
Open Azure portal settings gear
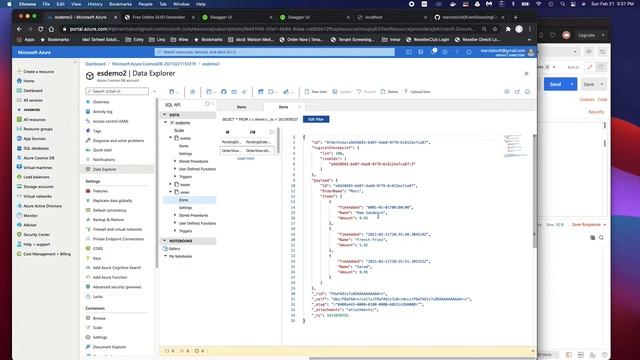tap(445, 52)
